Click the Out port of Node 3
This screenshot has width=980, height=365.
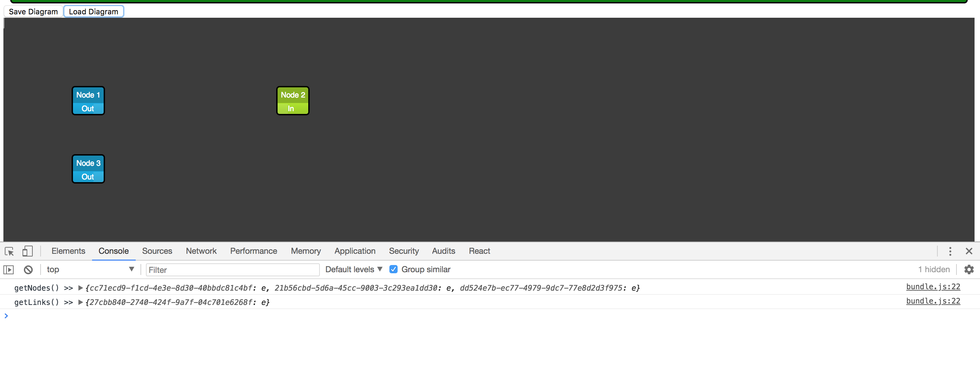[x=88, y=177]
